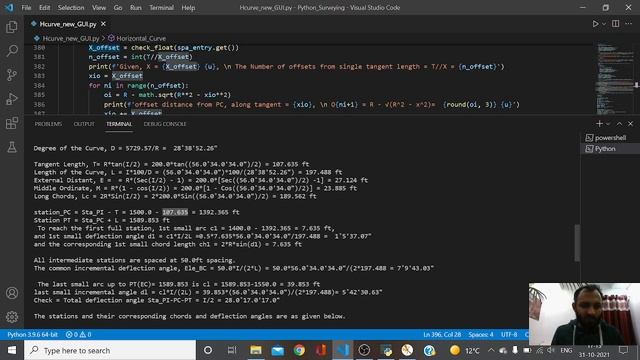Open the Help menu

click(188, 8)
